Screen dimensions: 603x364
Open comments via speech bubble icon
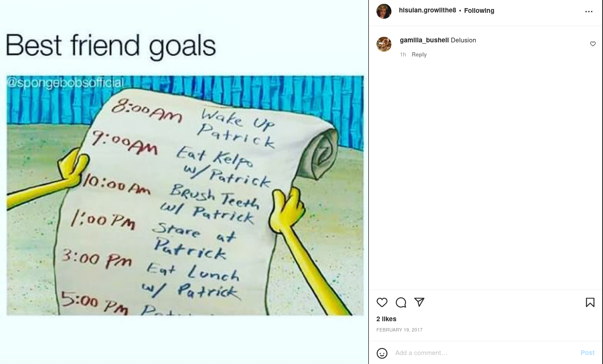(x=401, y=302)
